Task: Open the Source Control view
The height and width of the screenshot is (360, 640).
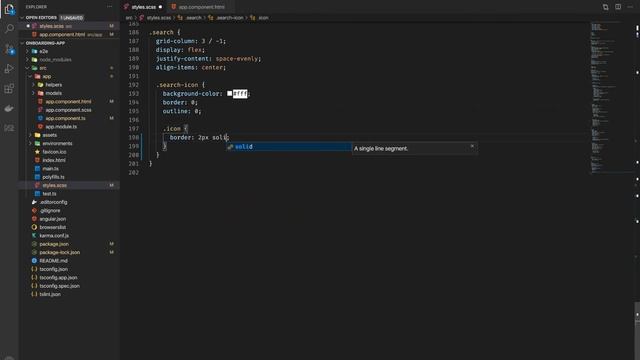Action: click(9, 49)
